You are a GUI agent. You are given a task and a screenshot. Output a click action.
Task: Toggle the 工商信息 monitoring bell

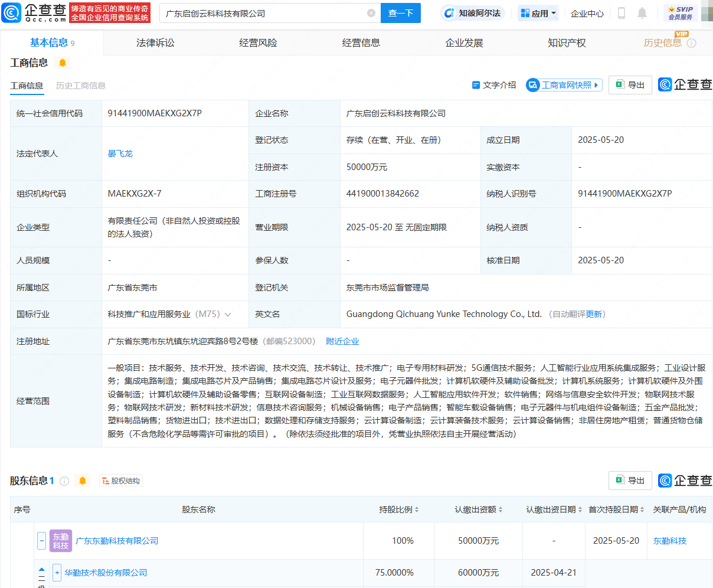63,62
